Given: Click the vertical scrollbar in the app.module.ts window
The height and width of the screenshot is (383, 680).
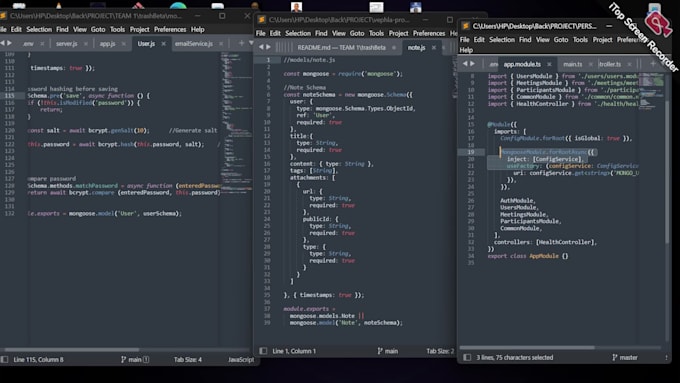Looking at the screenshot, I should [x=667, y=171].
